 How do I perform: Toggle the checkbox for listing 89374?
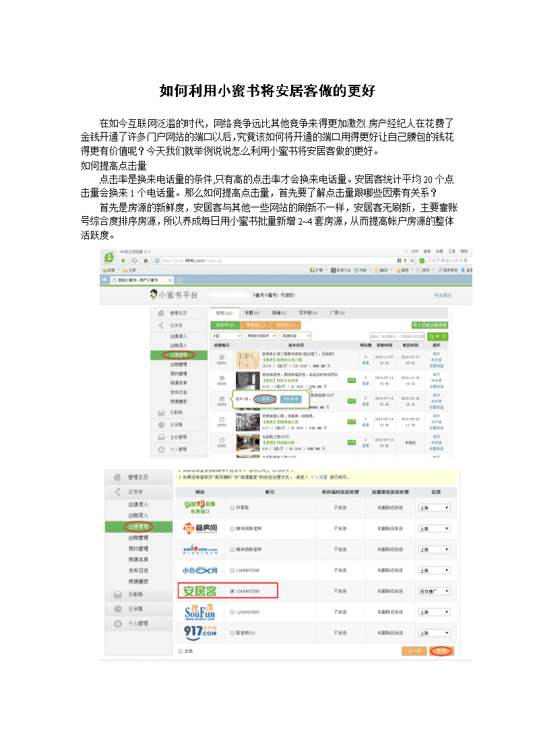point(222,357)
